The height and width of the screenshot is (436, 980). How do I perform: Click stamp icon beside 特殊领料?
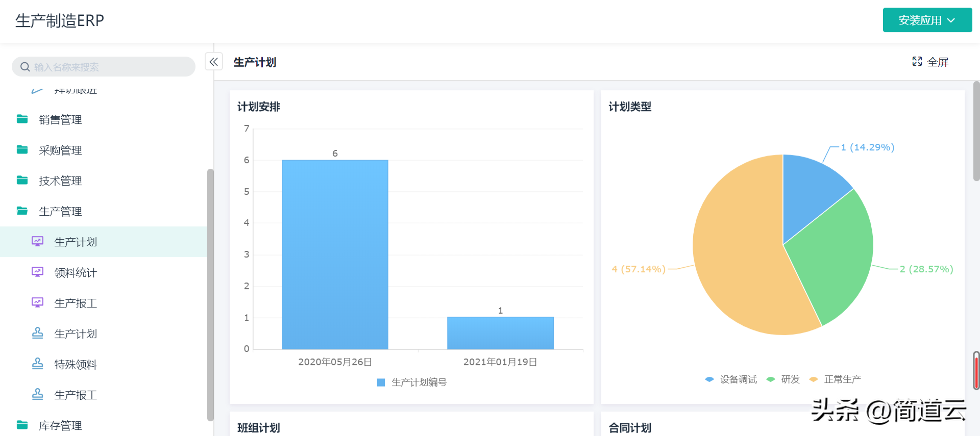[37, 364]
